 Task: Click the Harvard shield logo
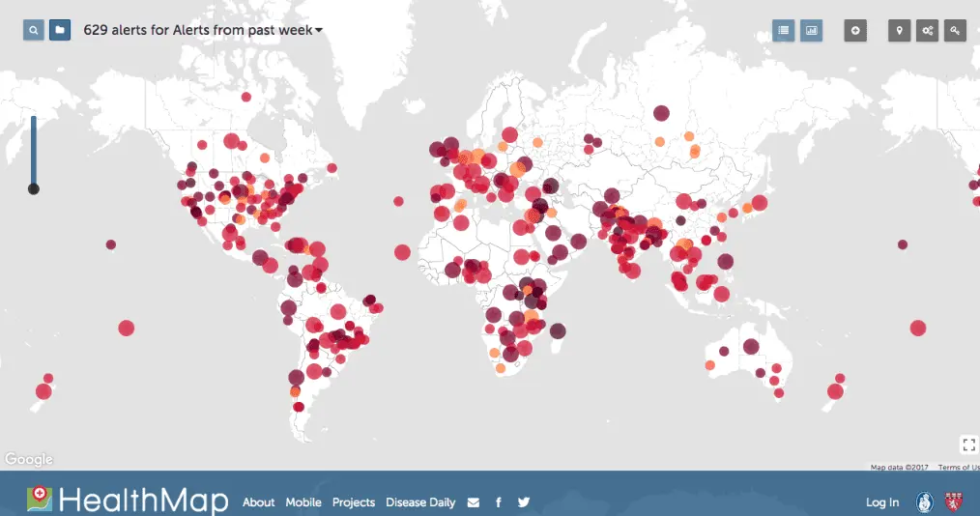[953, 502]
